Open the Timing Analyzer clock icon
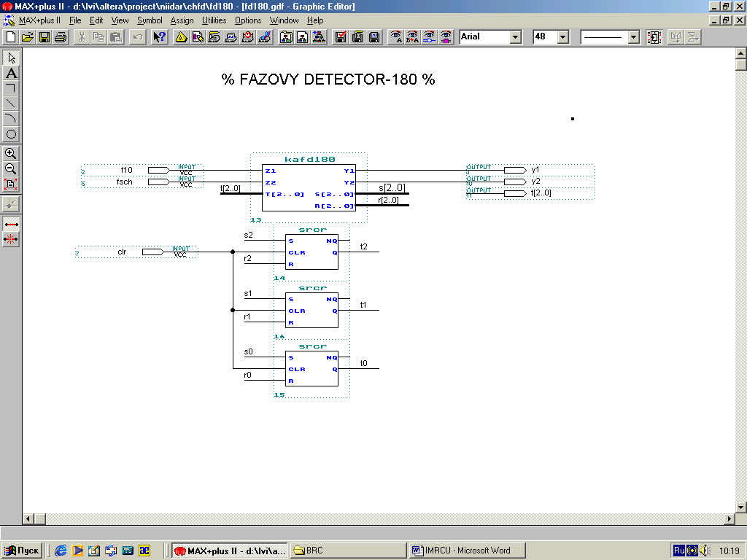The image size is (747, 560). pyautogui.click(x=248, y=37)
